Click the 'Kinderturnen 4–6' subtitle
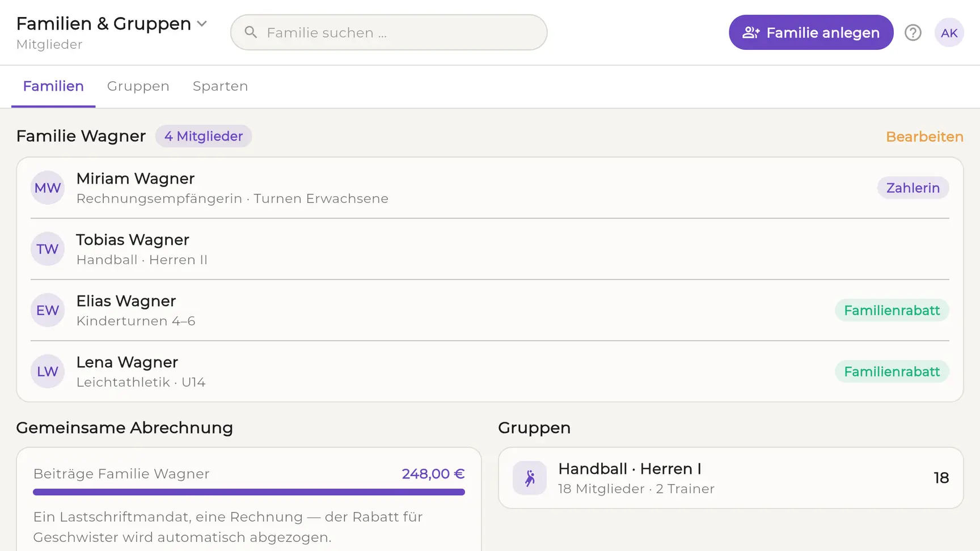 136,321
